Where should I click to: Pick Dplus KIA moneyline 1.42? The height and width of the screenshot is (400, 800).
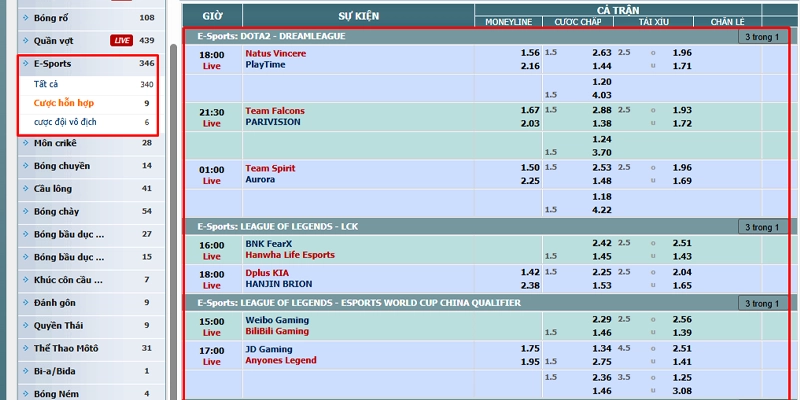530,272
